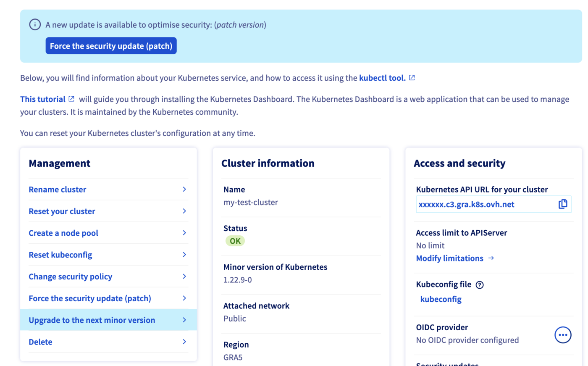
Task: Click the Kubeconfig file help question icon
Action: pyautogui.click(x=480, y=285)
